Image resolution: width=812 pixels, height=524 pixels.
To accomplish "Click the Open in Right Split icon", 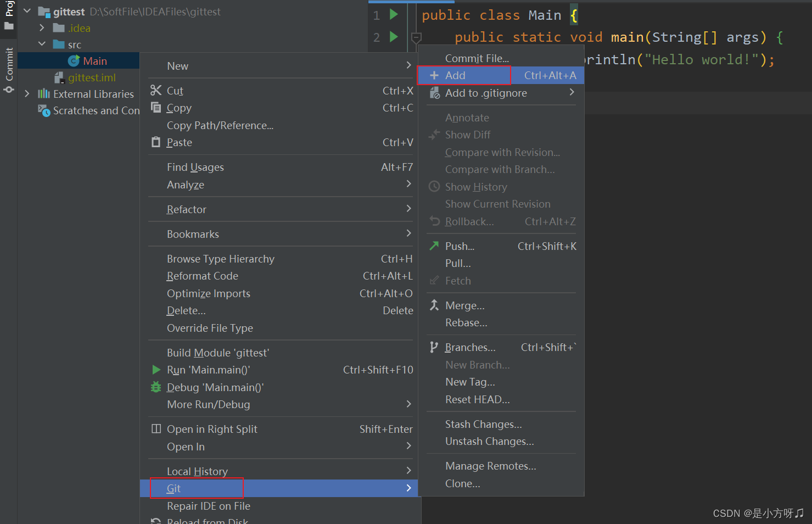I will (x=156, y=428).
